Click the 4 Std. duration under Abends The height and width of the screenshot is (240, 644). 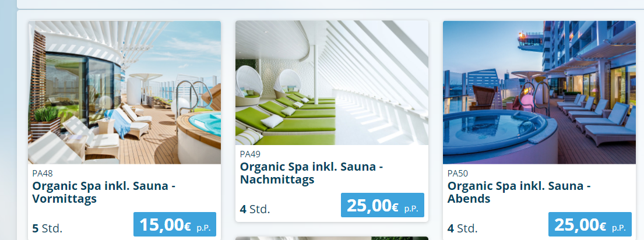(x=463, y=228)
